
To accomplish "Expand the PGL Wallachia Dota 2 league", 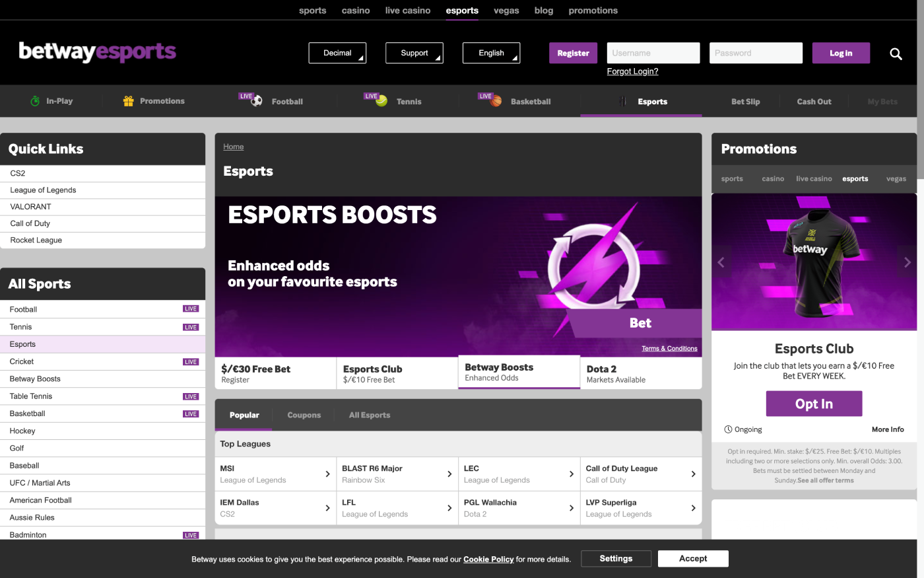I will coord(519,508).
